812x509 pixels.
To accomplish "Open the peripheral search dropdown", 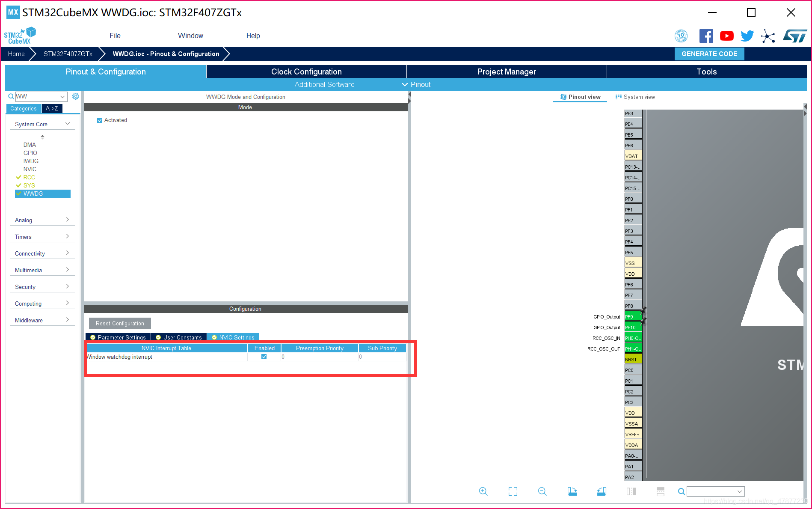I will tap(62, 97).
